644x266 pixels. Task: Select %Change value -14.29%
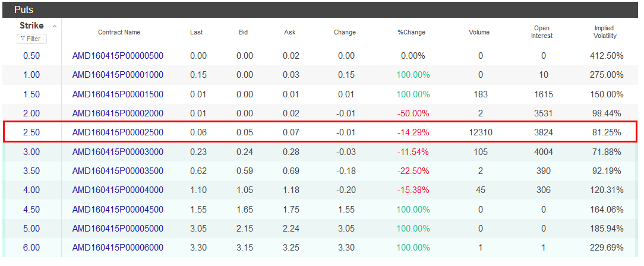[x=413, y=132]
